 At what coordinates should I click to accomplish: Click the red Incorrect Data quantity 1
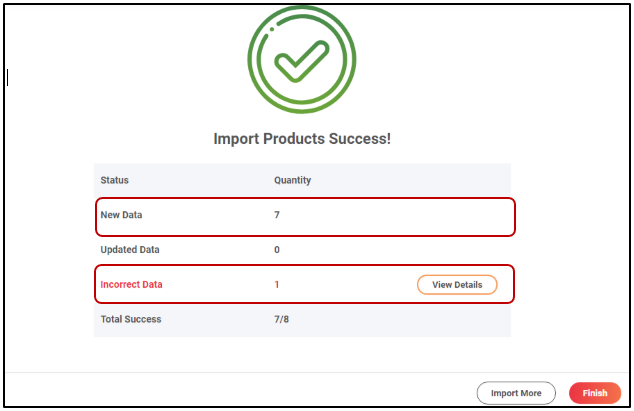click(277, 285)
